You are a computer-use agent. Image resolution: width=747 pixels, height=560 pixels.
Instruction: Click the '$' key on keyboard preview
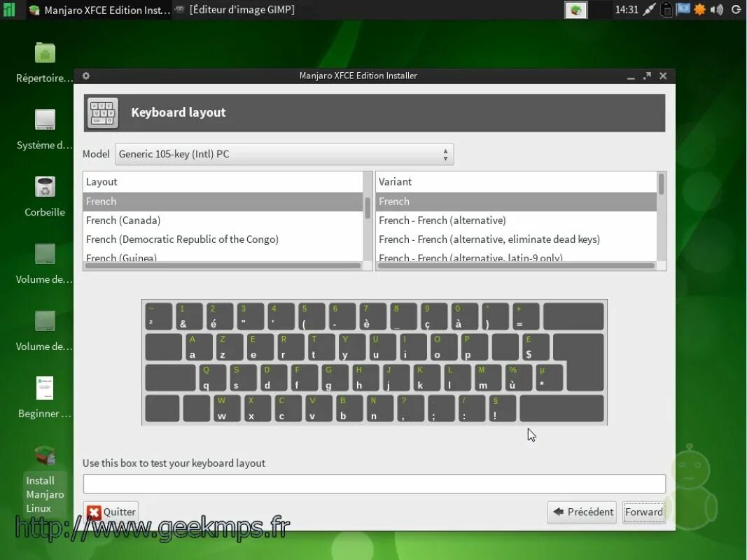point(535,346)
